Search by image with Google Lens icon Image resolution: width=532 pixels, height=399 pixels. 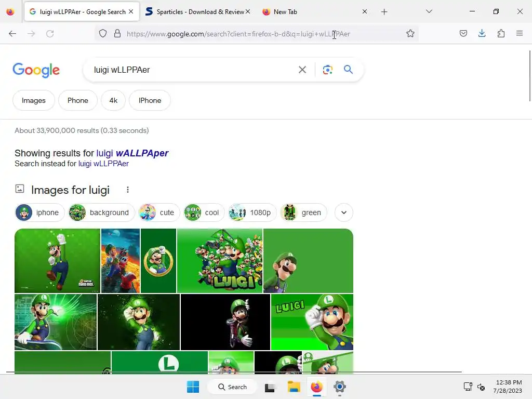[x=327, y=70]
